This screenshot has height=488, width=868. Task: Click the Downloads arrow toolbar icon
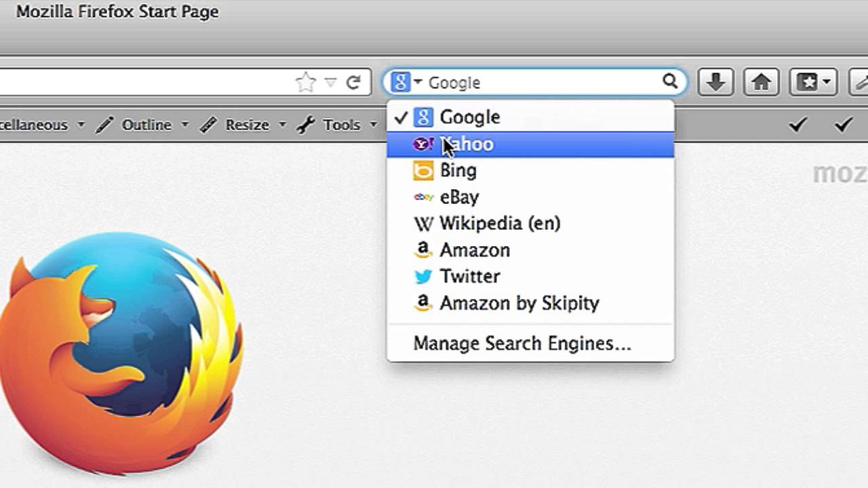pos(716,83)
